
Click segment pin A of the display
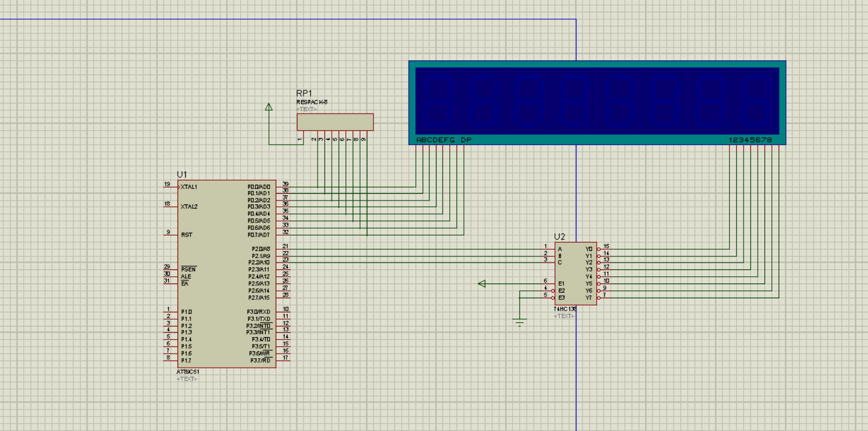point(417,149)
